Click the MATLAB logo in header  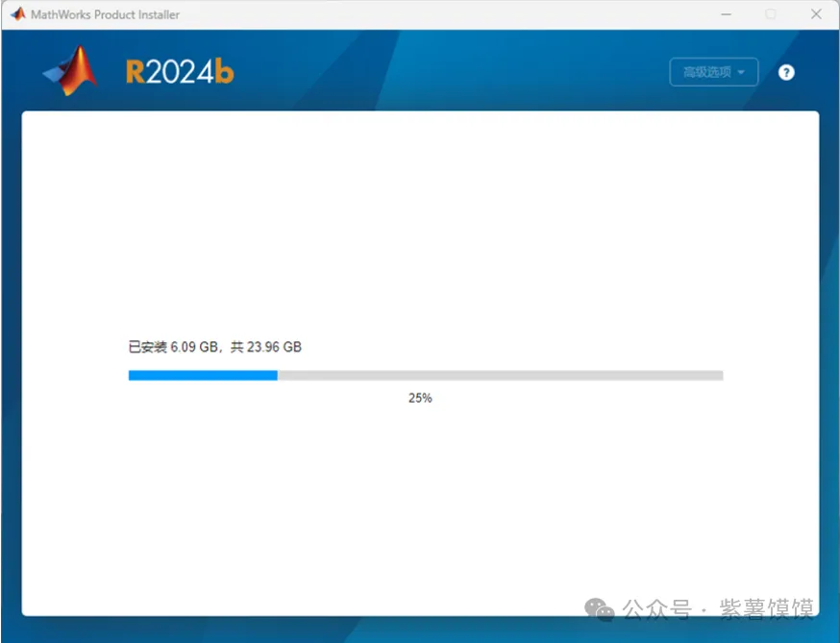coord(71,71)
